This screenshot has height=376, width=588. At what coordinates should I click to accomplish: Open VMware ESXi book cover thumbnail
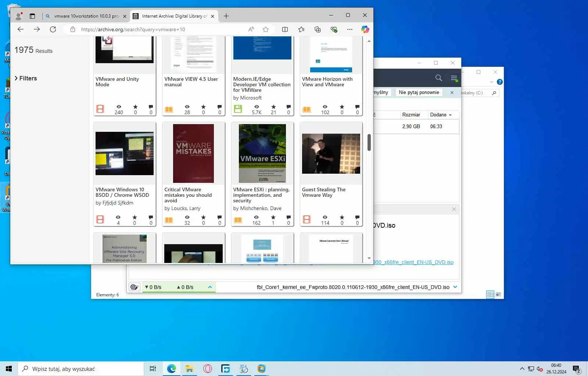[x=262, y=153]
